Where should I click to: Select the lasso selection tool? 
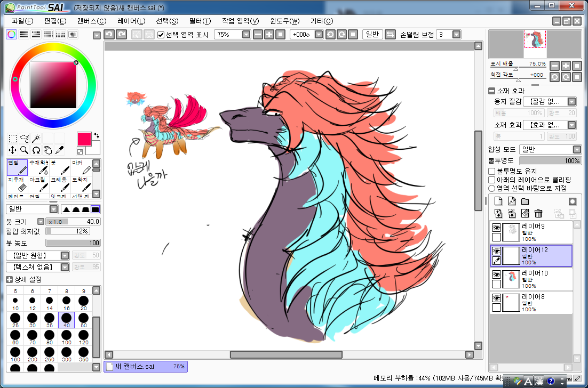pos(25,139)
